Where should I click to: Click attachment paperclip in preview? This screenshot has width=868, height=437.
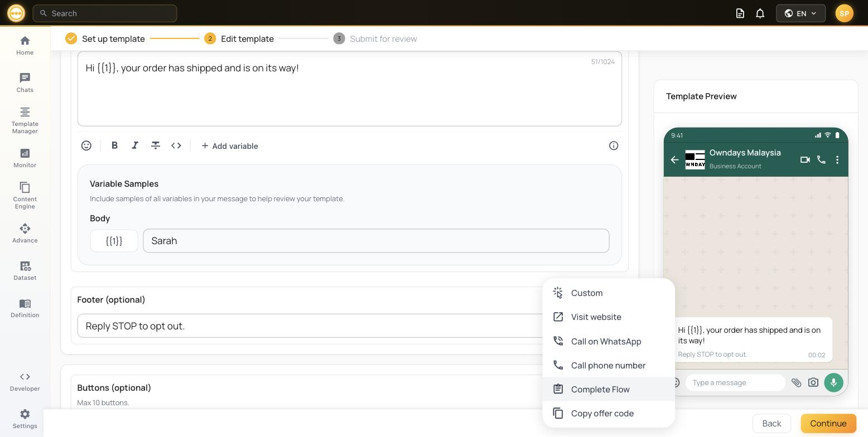796,382
